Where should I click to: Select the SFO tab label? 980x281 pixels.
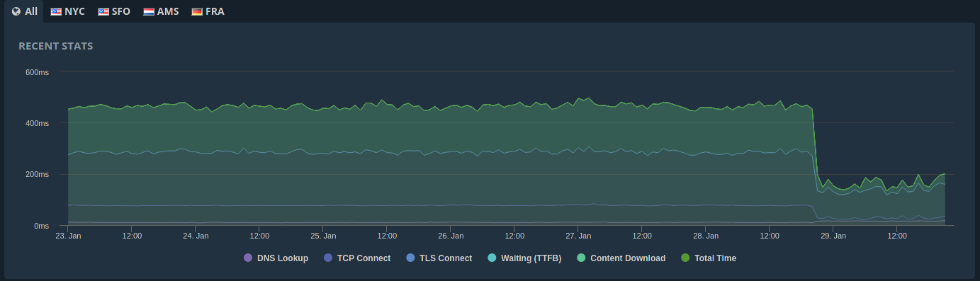click(121, 12)
